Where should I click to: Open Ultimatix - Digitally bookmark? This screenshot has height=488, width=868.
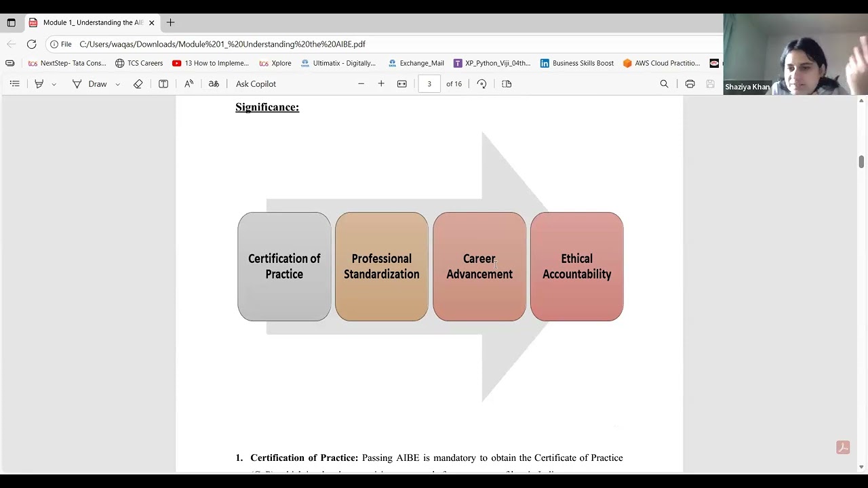(338, 63)
